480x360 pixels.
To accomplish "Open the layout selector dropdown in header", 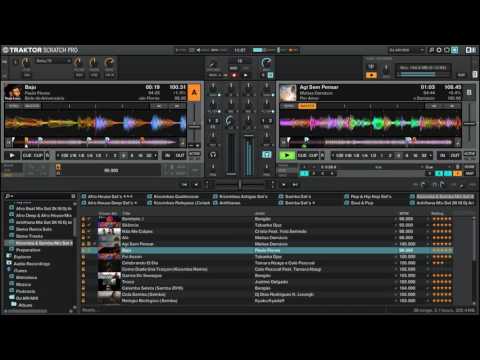I will (x=406, y=50).
